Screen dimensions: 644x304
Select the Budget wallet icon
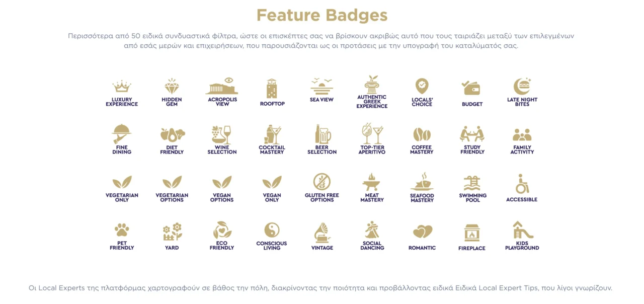[471, 89]
